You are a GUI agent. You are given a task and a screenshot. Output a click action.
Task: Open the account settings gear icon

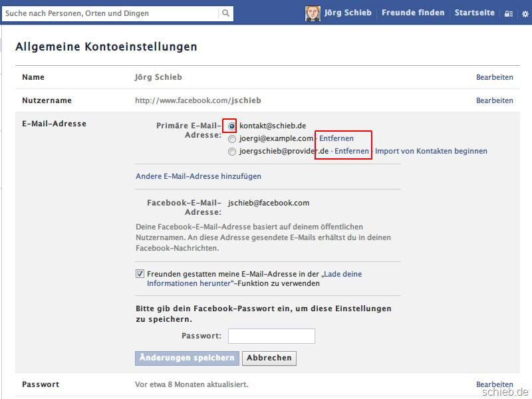(525, 14)
